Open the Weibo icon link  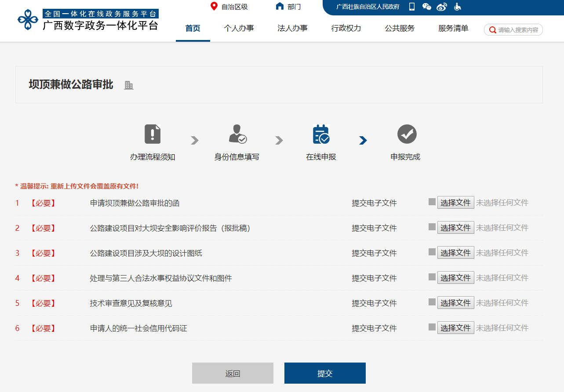click(x=441, y=7)
